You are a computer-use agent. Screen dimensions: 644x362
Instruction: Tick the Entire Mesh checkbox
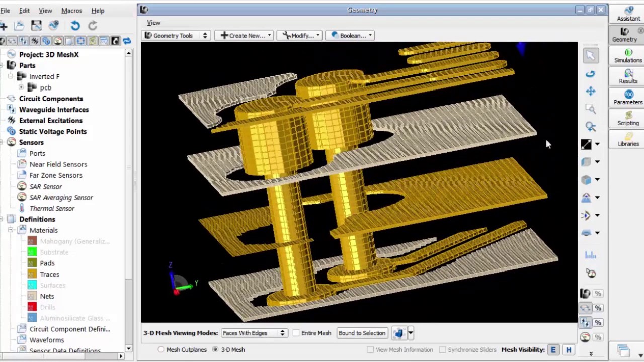296,333
